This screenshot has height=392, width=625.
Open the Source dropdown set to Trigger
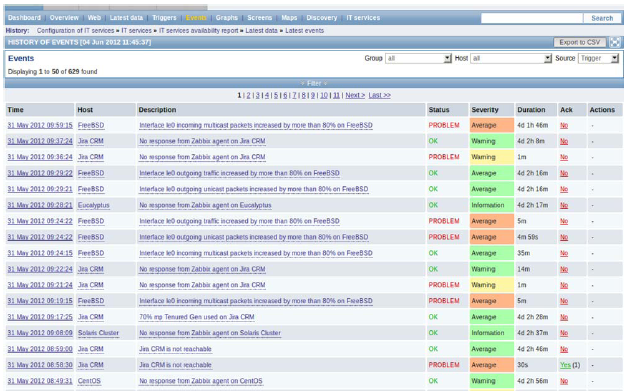pos(598,59)
